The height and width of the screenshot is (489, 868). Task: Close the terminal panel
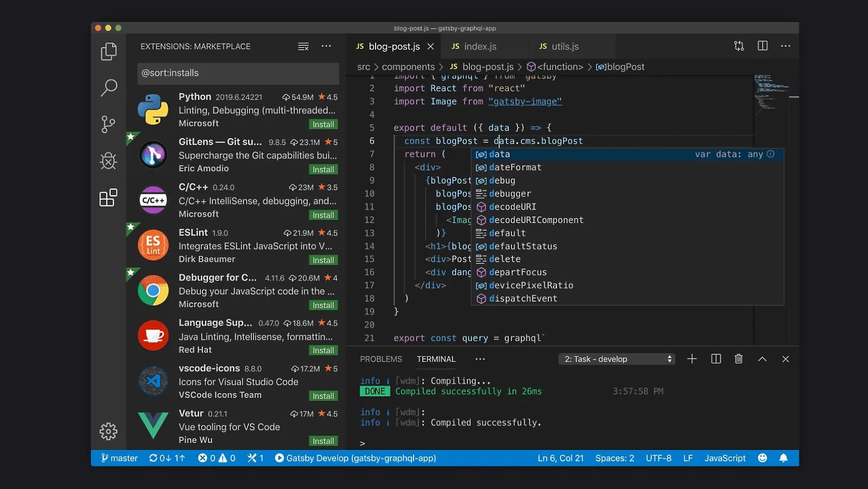click(x=786, y=359)
